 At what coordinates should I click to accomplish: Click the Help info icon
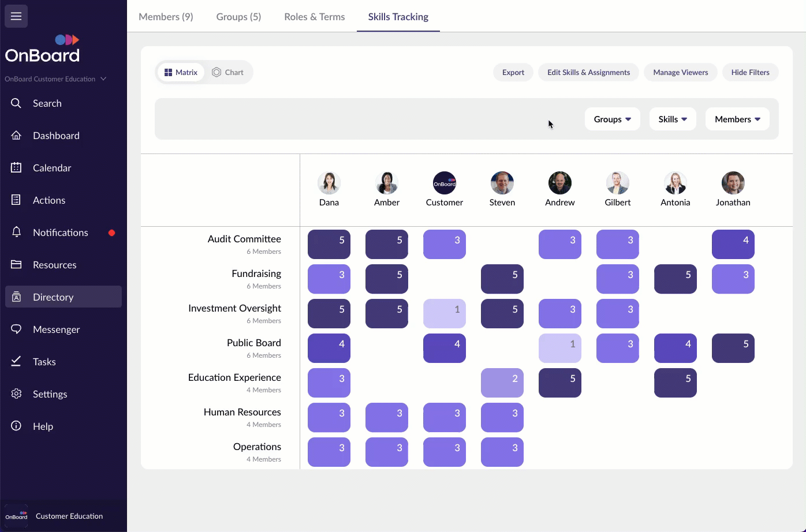pyautogui.click(x=16, y=426)
